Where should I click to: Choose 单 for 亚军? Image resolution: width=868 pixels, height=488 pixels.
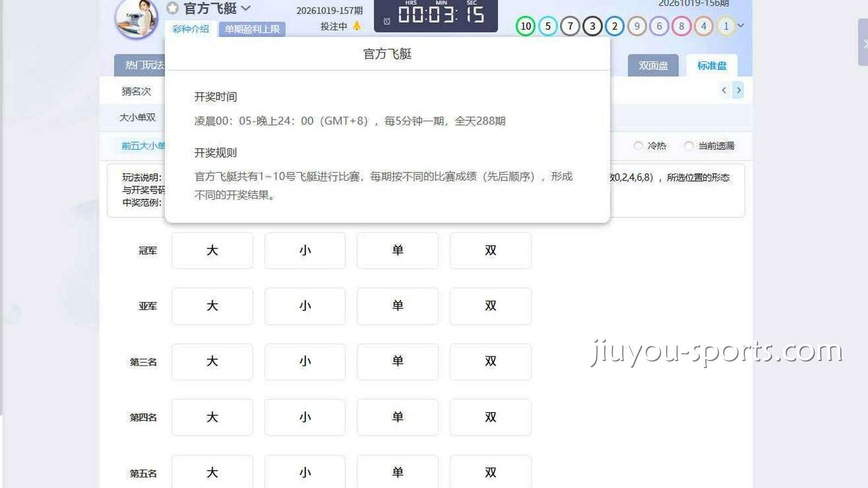(x=398, y=306)
